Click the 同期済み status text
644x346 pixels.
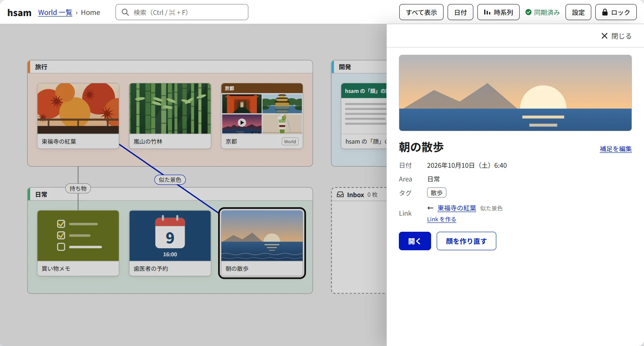pos(547,12)
